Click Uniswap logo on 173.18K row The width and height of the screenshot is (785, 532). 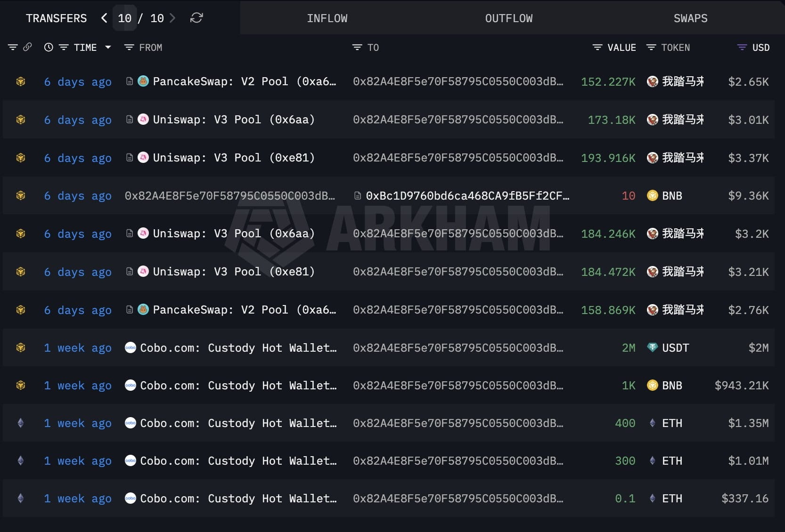pos(143,119)
